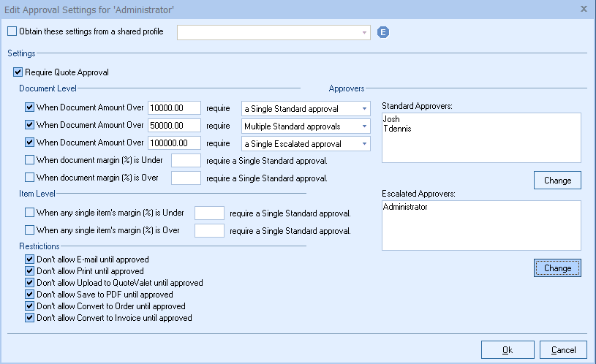Click the blue E icon beside shared profile

tap(383, 32)
